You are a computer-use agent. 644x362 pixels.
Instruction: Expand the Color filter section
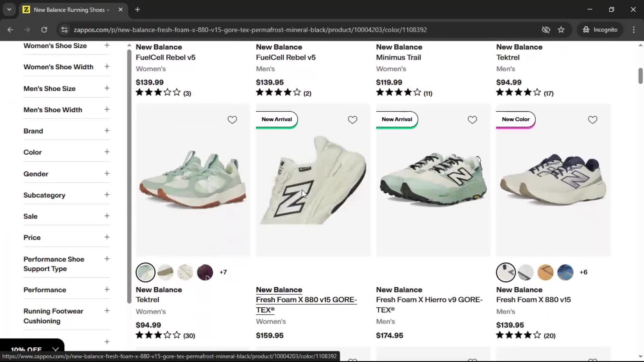coord(66,152)
